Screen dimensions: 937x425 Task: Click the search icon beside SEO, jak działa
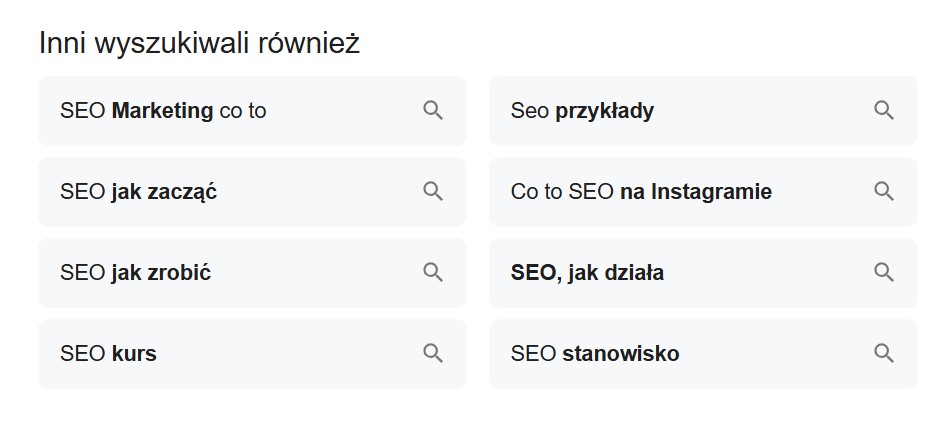tap(884, 272)
